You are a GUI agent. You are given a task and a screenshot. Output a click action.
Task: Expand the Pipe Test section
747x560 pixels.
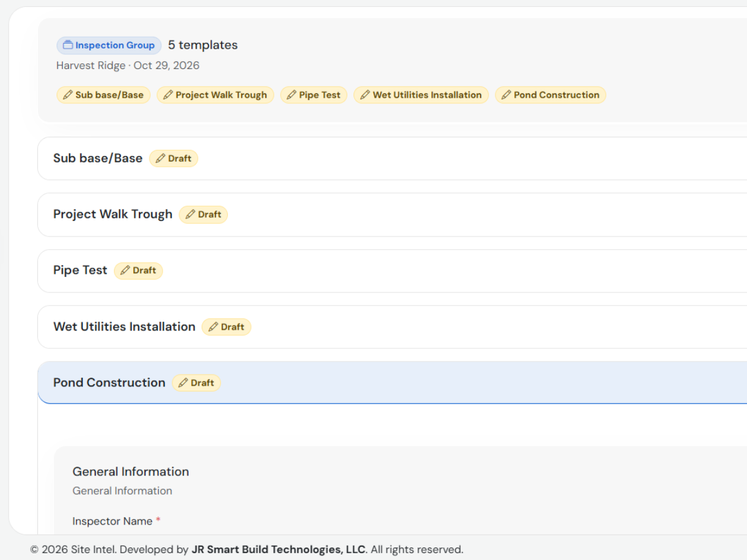click(x=392, y=271)
